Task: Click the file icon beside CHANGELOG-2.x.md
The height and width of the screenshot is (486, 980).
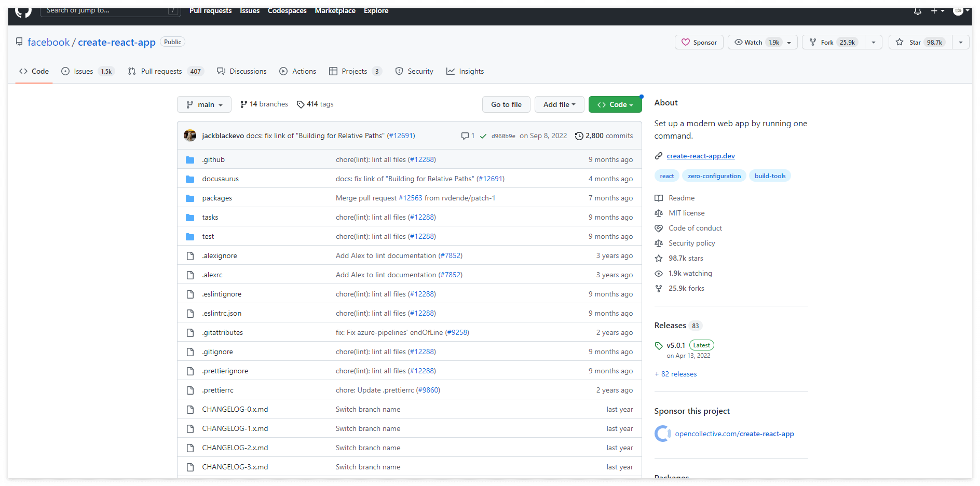Action: tap(190, 448)
